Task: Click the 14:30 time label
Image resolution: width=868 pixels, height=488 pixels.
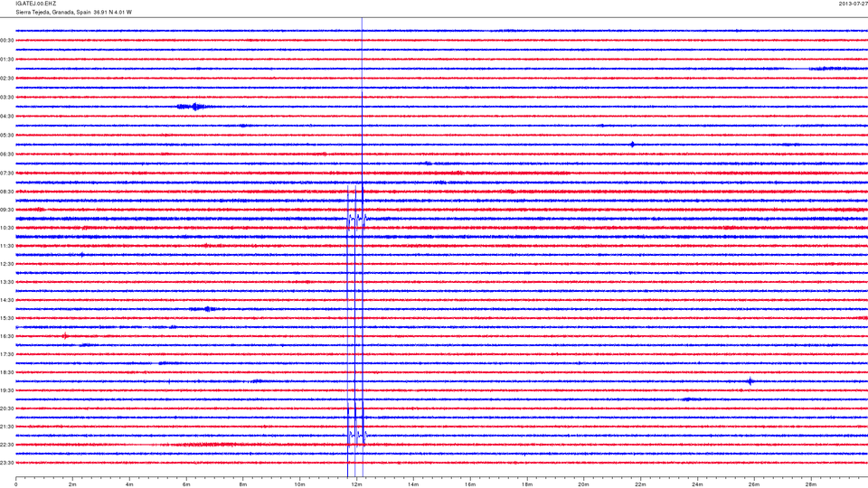Action: point(7,300)
